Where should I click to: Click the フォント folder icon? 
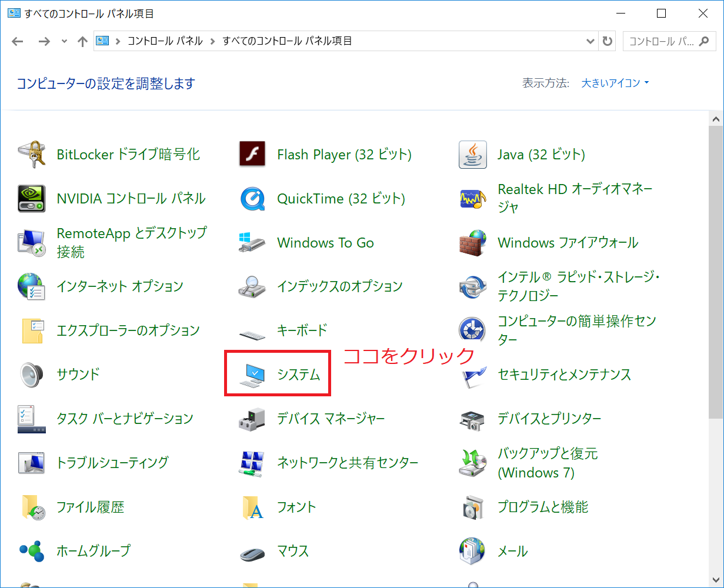click(x=252, y=507)
